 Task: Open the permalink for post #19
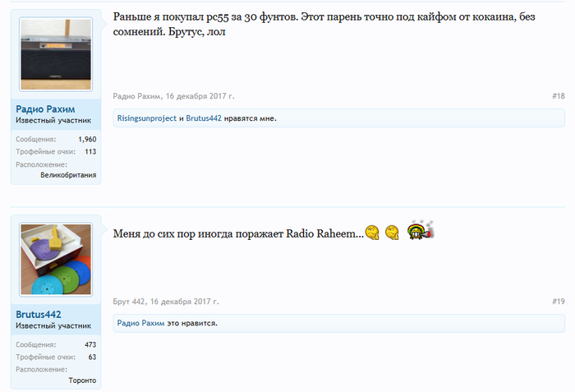click(558, 302)
